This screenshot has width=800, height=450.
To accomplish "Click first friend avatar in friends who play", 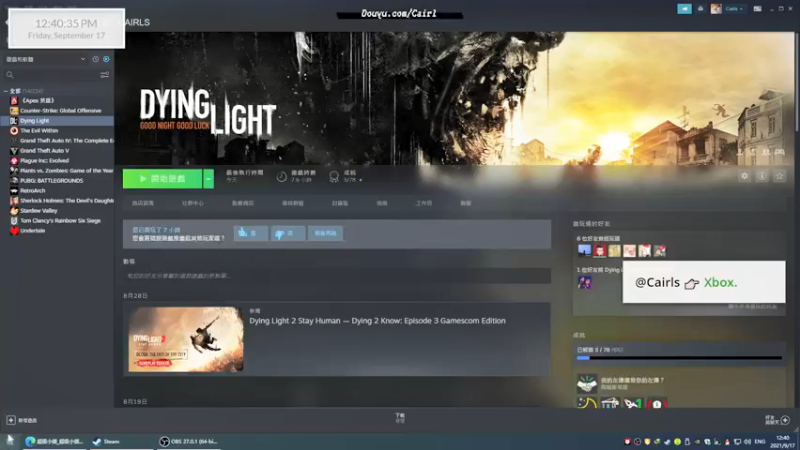I will [x=584, y=251].
